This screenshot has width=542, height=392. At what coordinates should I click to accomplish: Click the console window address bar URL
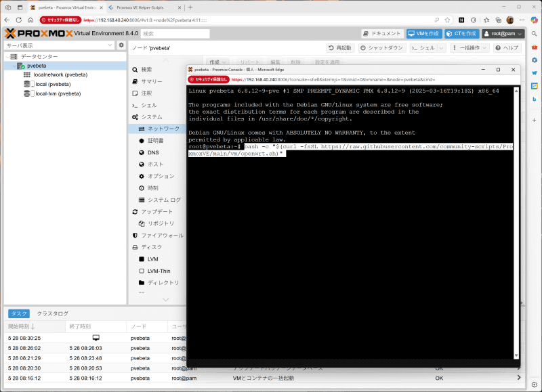333,80
